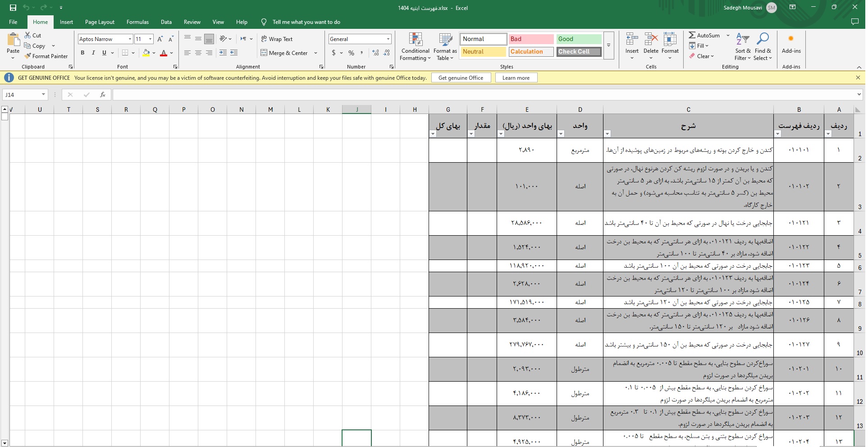The image size is (868, 447).
Task: Switch to the Page Layout tab
Action: pos(100,22)
